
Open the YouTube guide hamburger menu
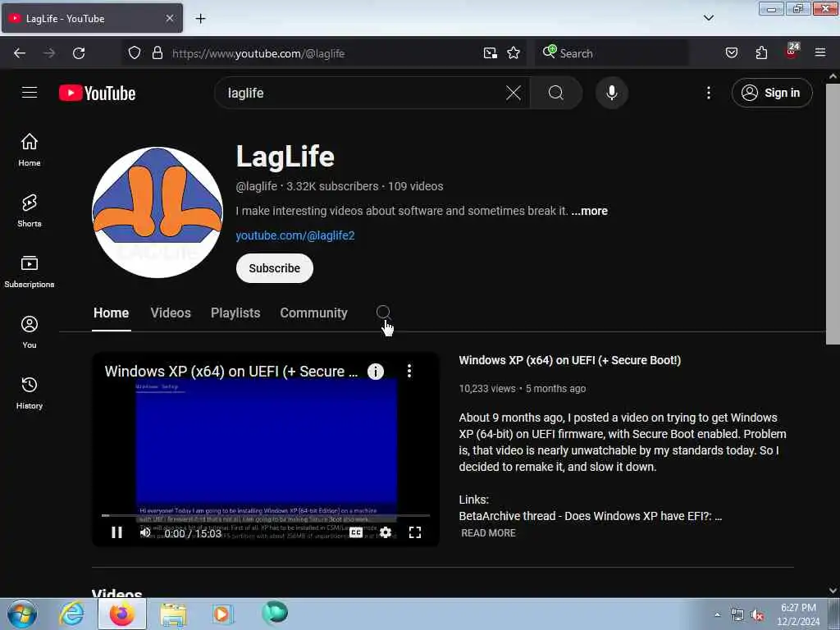click(x=30, y=93)
